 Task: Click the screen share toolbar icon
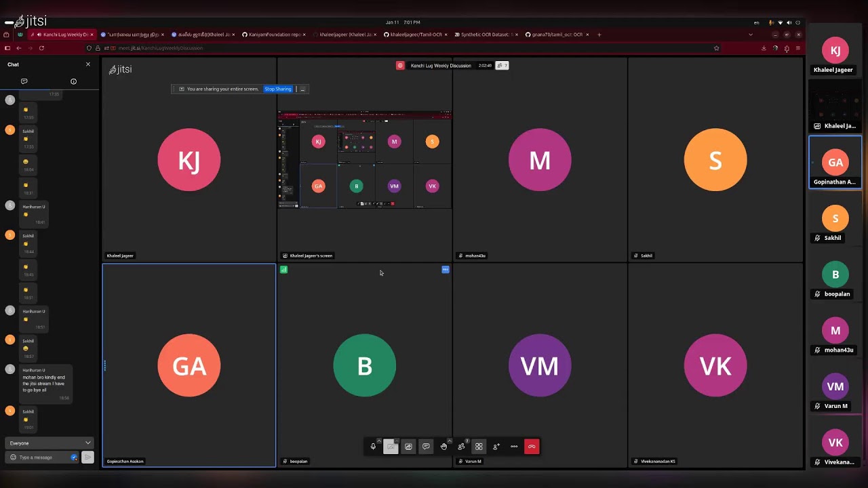tap(408, 447)
